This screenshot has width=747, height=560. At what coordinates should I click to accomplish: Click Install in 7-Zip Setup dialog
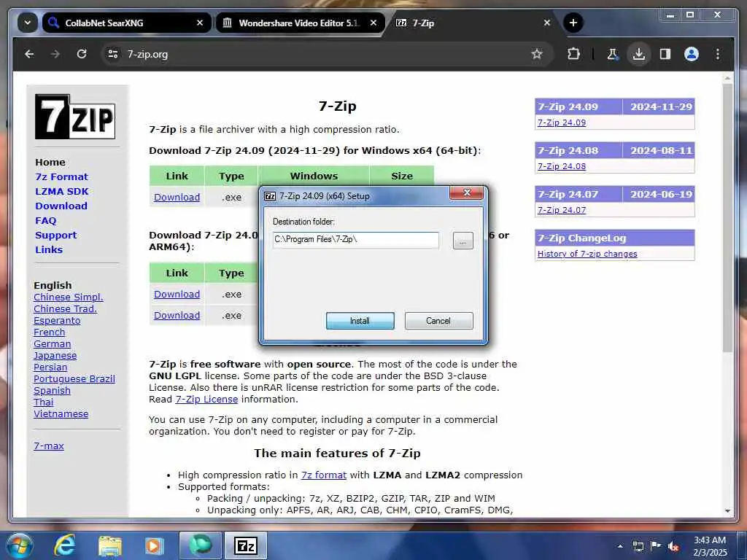click(360, 321)
